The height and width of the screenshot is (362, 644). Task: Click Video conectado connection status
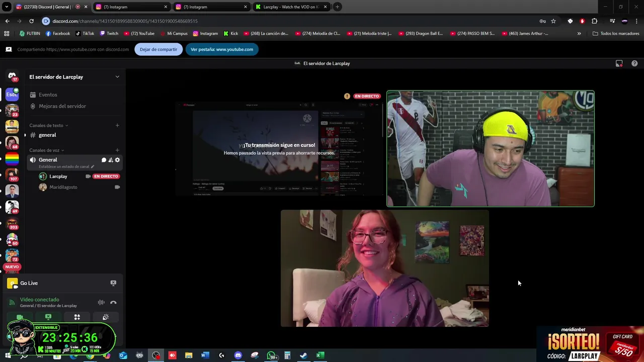(x=39, y=300)
